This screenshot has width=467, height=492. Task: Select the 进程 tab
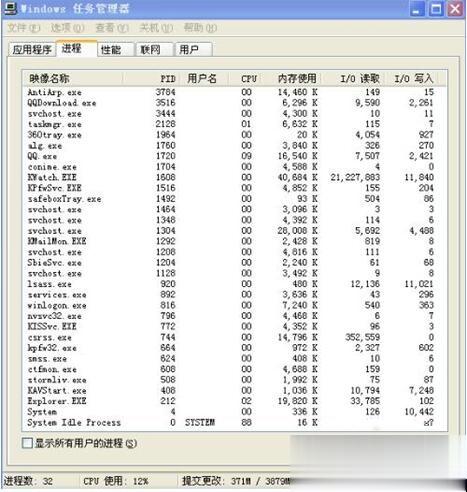pos(76,49)
